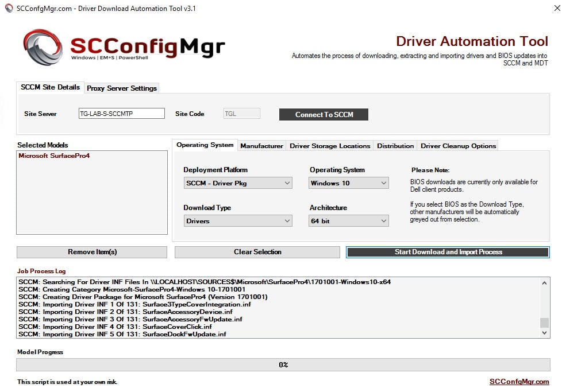Click the job log scroll down arrow
This screenshot has width=566, height=392.
coord(544,333)
